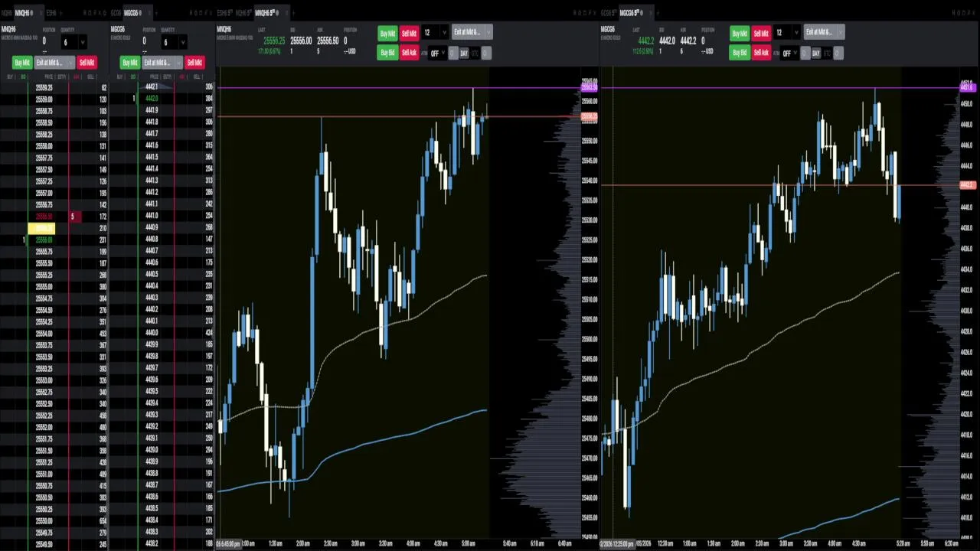Click purple 4451 price label on MGCG6 axis
Screen dimensions: 980x551
(966, 88)
